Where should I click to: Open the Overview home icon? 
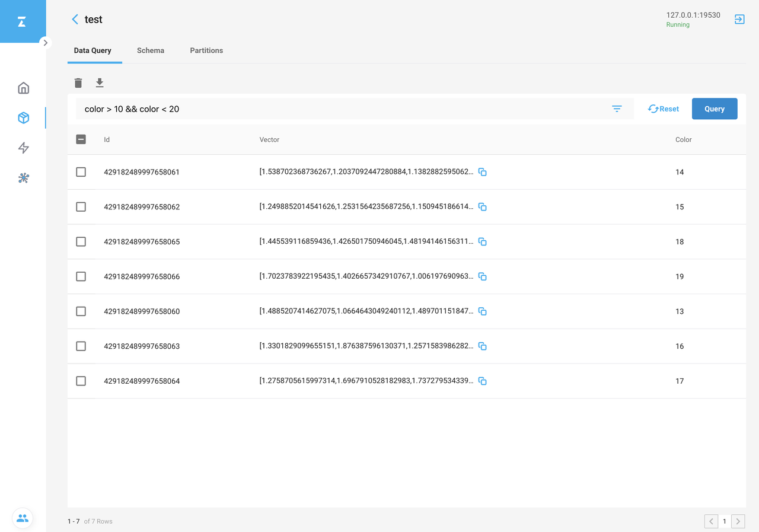click(x=24, y=88)
